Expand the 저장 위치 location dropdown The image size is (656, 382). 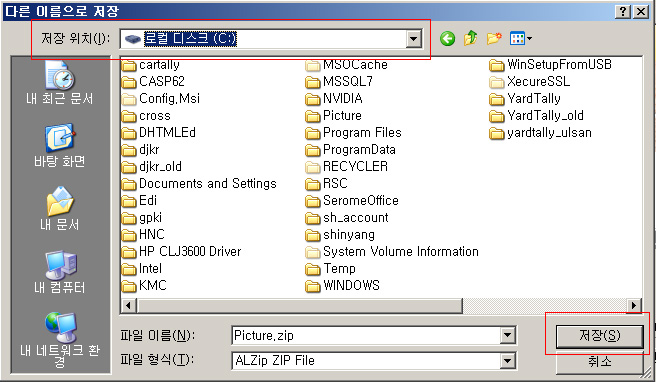pyautogui.click(x=413, y=39)
